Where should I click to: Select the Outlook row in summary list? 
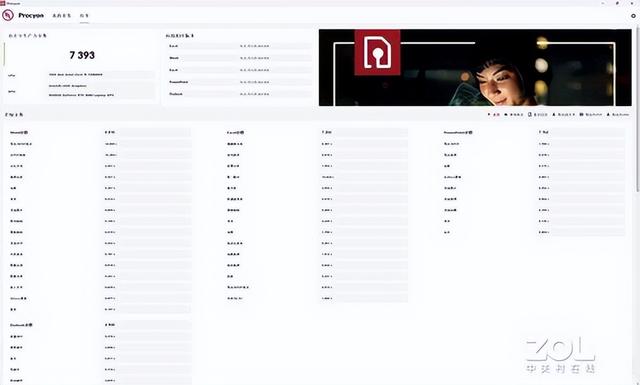[240, 94]
